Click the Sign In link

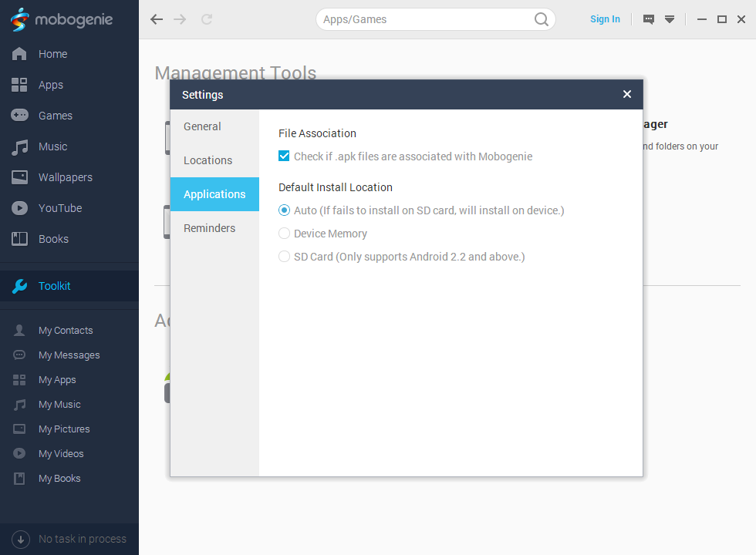click(x=605, y=19)
